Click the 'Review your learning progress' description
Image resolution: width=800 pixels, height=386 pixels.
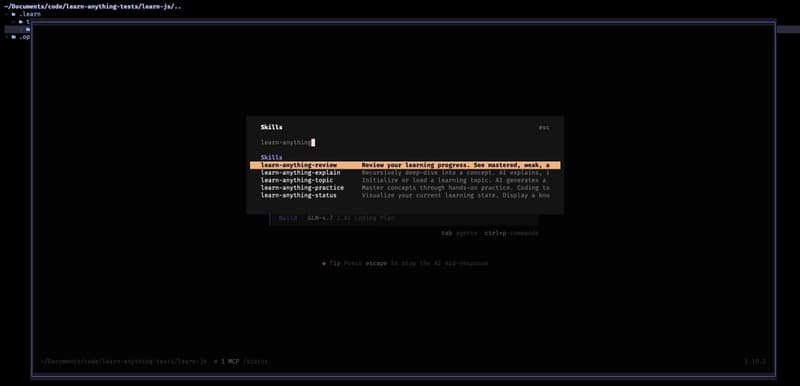tap(456, 165)
